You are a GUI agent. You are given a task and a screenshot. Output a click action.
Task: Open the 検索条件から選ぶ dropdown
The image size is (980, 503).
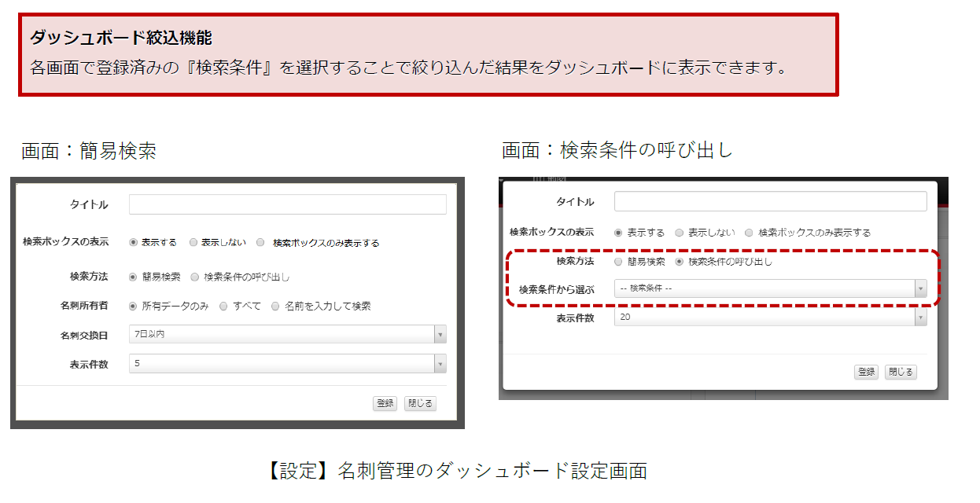[x=770, y=288]
